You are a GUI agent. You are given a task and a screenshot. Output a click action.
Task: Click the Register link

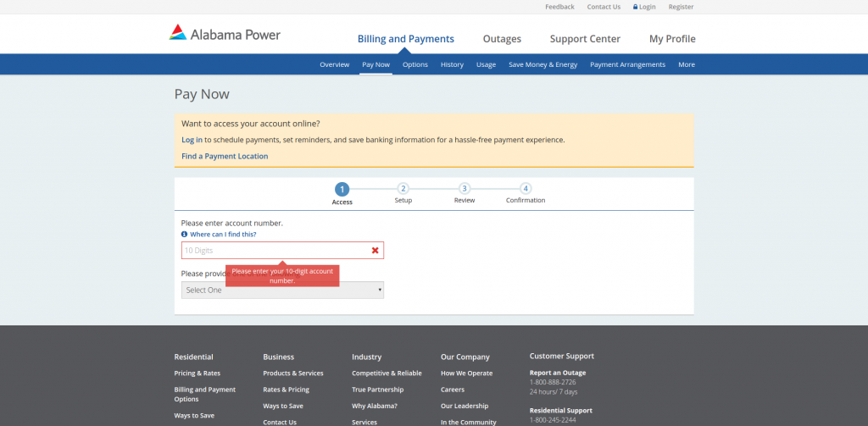pyautogui.click(x=681, y=7)
